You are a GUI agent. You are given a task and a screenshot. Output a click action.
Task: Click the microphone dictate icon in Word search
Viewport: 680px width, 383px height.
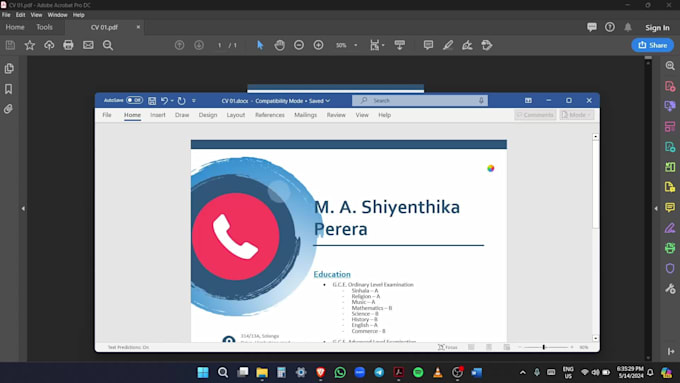(x=481, y=101)
